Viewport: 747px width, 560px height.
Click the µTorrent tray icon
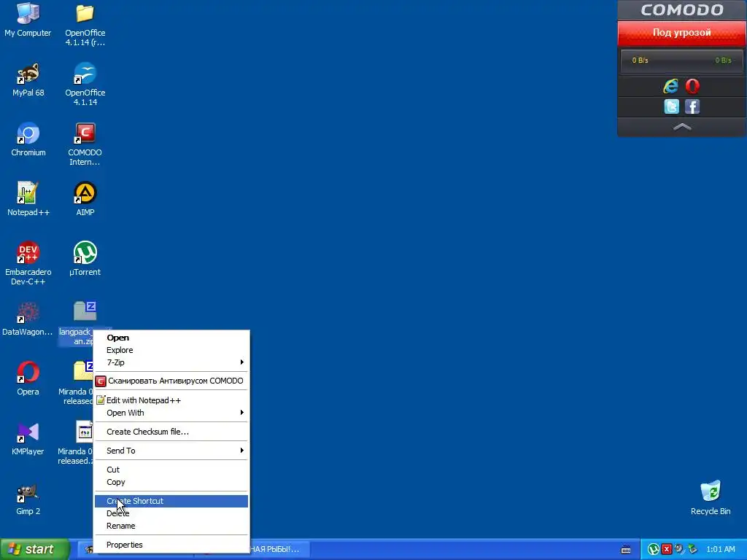[x=654, y=550]
